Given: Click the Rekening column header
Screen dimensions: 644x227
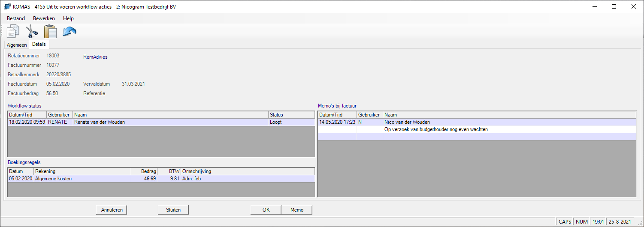Looking at the screenshot, I should (x=82, y=171).
